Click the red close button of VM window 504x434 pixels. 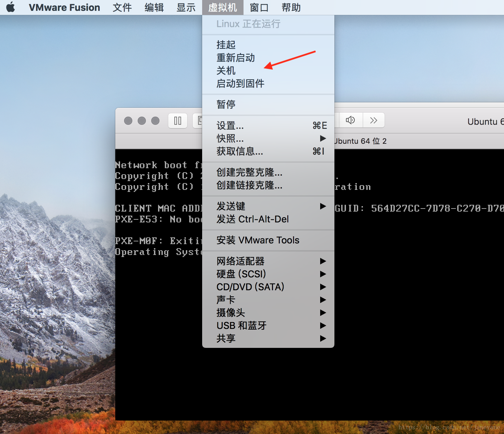point(128,121)
